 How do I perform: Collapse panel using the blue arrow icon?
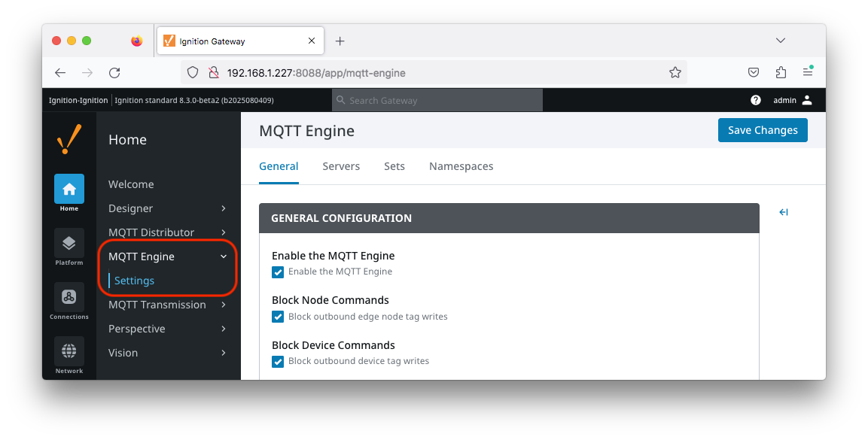tap(783, 212)
